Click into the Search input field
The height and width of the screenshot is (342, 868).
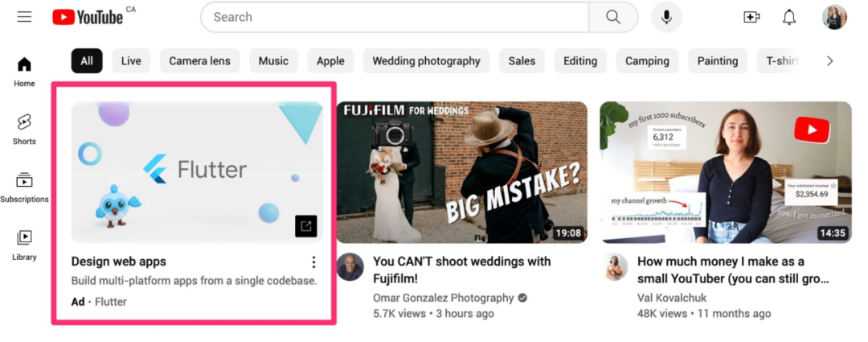395,17
